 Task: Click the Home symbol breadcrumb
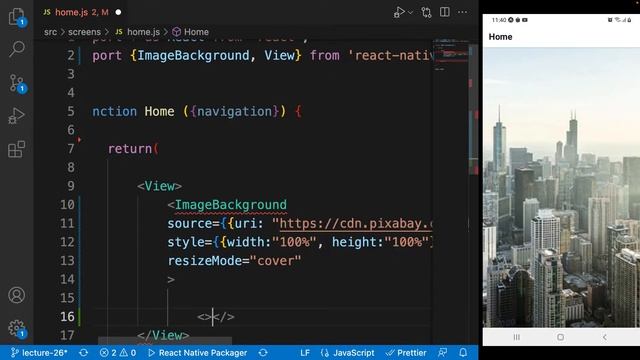point(191,32)
